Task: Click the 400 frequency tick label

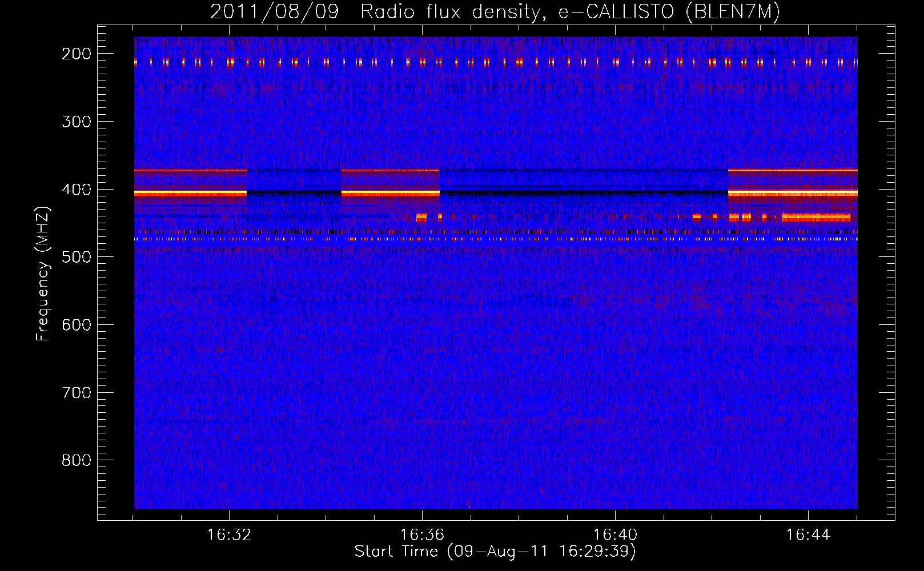Action: [x=77, y=190]
